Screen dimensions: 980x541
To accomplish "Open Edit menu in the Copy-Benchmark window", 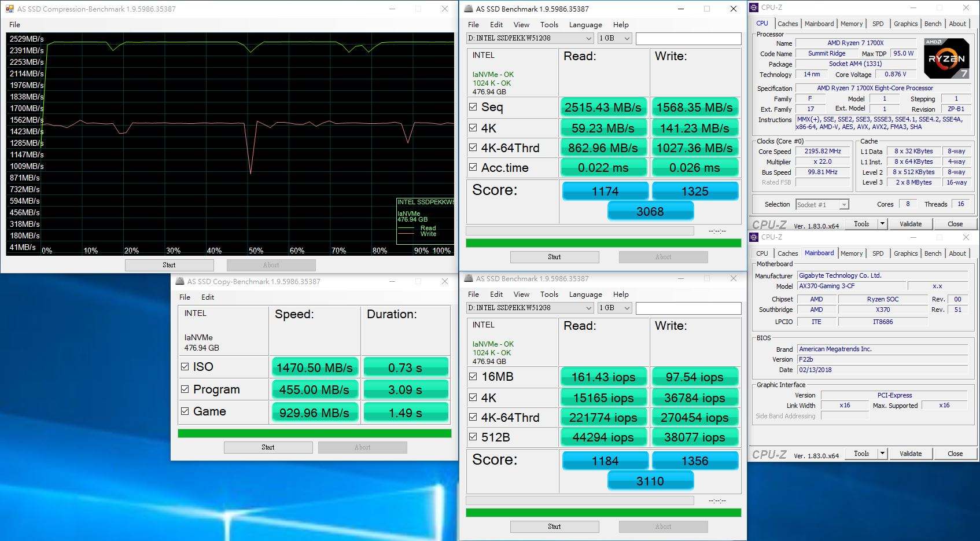I will (208, 297).
